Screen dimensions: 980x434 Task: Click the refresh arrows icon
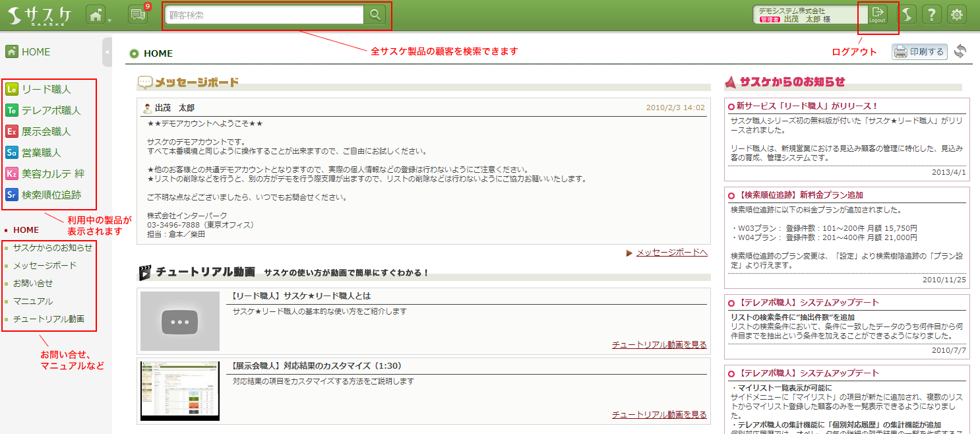click(x=960, y=51)
